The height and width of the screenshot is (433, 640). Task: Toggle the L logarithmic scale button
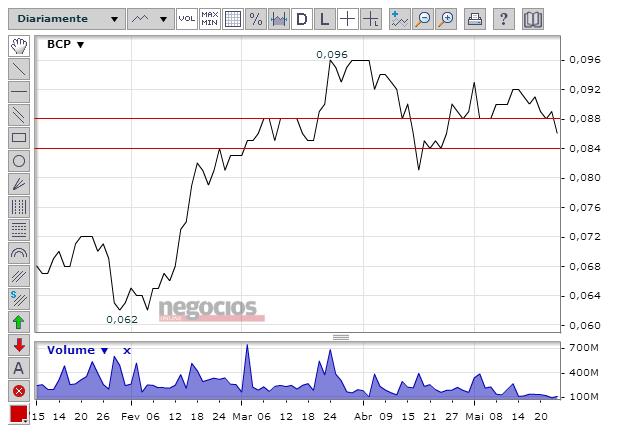click(325, 19)
